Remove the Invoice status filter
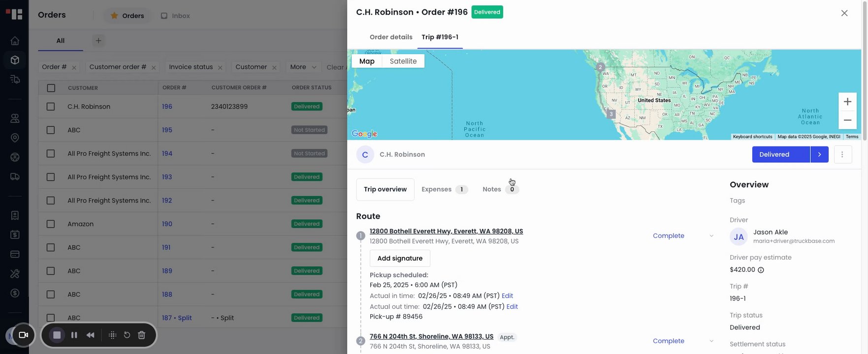The image size is (868, 354). [220, 67]
